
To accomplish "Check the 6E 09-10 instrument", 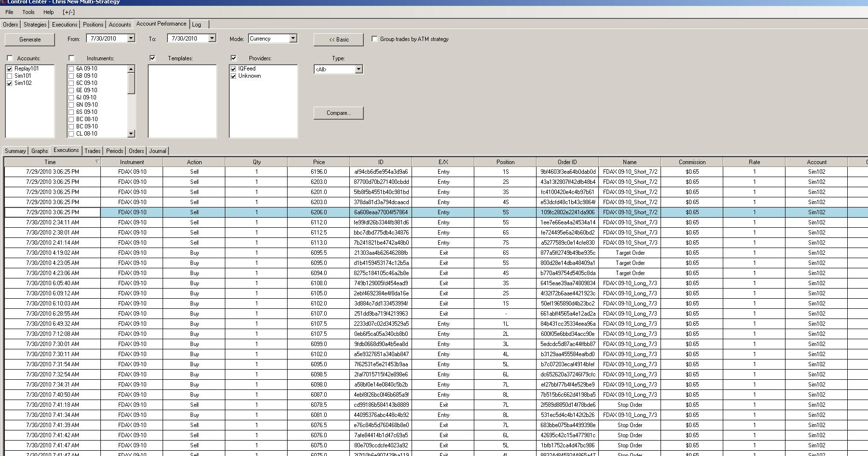I will click(x=71, y=91).
